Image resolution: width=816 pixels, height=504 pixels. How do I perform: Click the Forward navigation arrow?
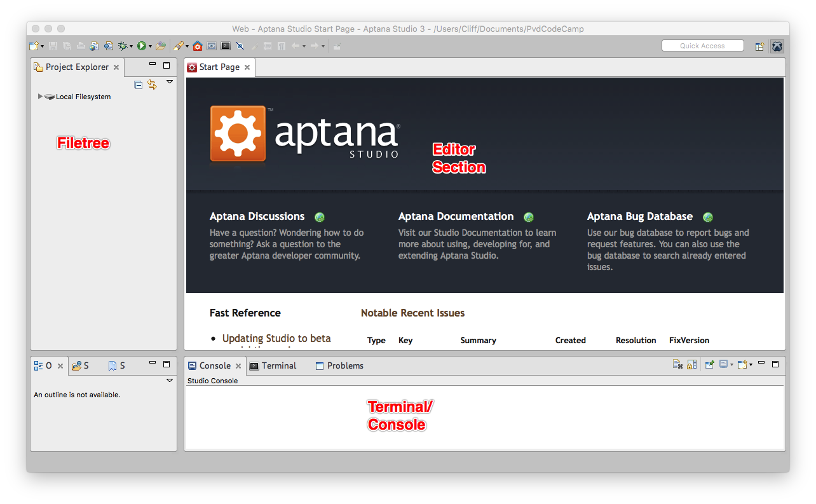(314, 46)
